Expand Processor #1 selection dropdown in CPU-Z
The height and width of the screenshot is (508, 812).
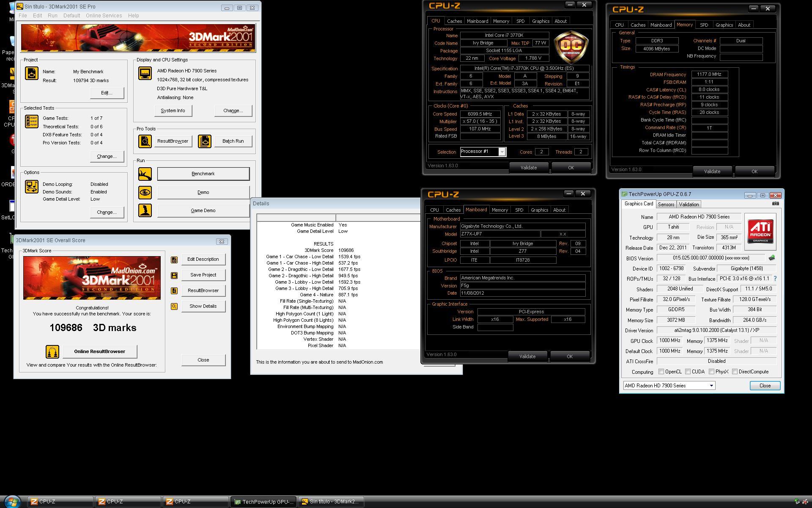502,152
